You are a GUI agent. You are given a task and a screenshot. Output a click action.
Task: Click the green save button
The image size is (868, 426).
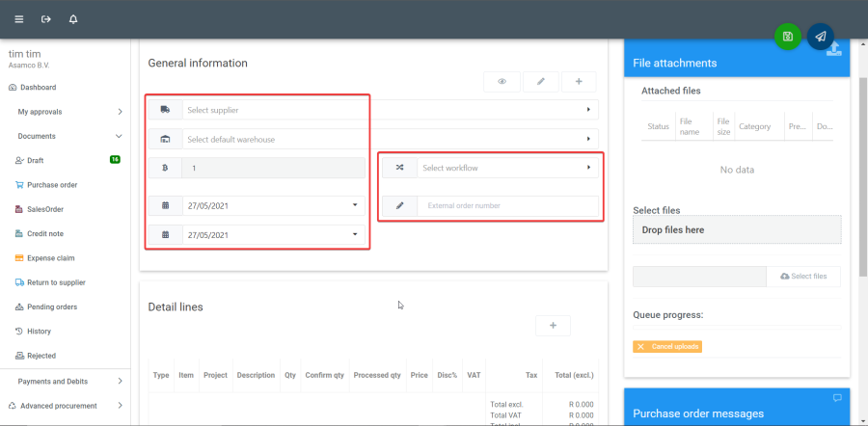click(x=788, y=37)
